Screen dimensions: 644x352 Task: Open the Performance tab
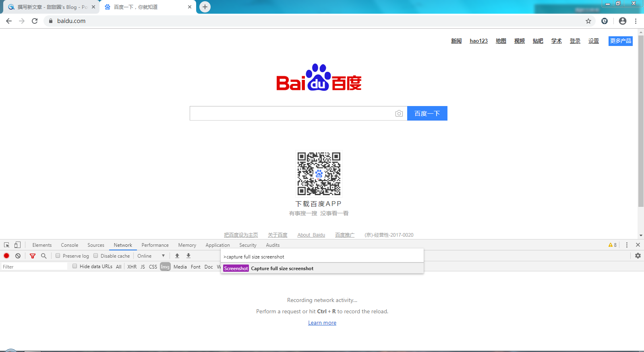click(x=155, y=245)
